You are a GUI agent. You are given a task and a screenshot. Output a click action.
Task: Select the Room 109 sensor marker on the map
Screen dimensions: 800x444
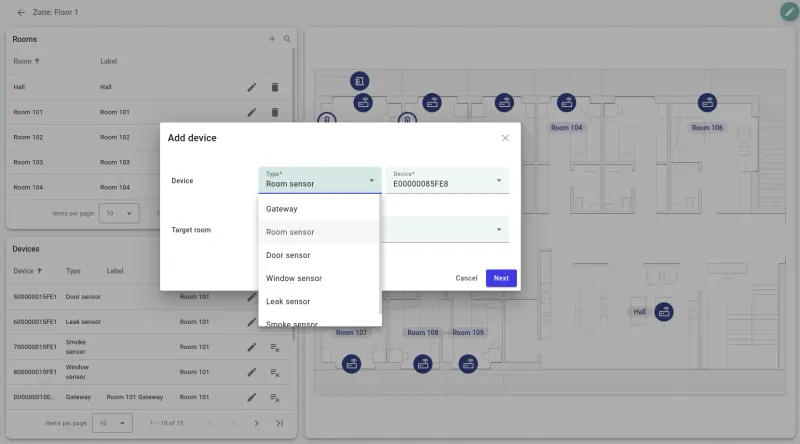[468, 364]
